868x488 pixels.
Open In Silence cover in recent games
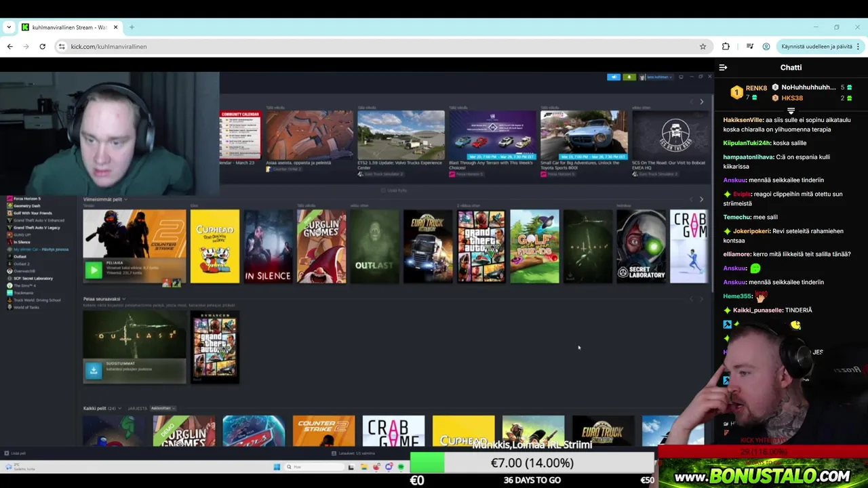[x=269, y=246]
